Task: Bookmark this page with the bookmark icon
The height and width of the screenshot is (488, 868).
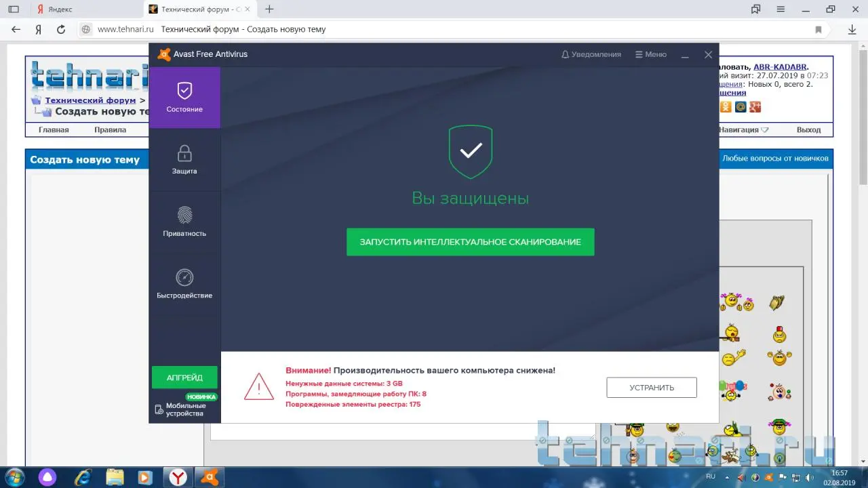Action: tap(818, 30)
